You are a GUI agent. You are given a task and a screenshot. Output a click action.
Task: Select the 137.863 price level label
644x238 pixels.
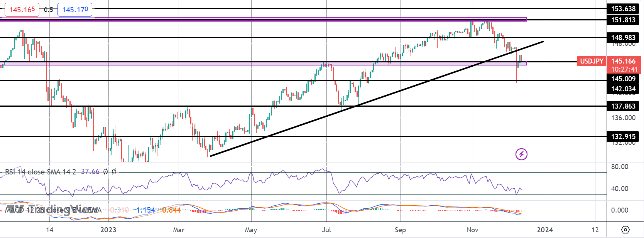pyautogui.click(x=623, y=106)
